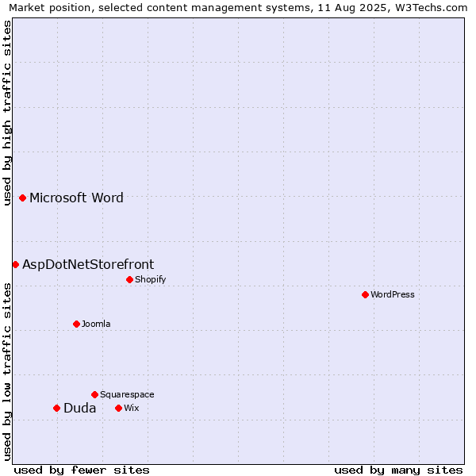The height and width of the screenshot is (476, 476).
Task: Click the red Shopify data point
Action: (129, 279)
